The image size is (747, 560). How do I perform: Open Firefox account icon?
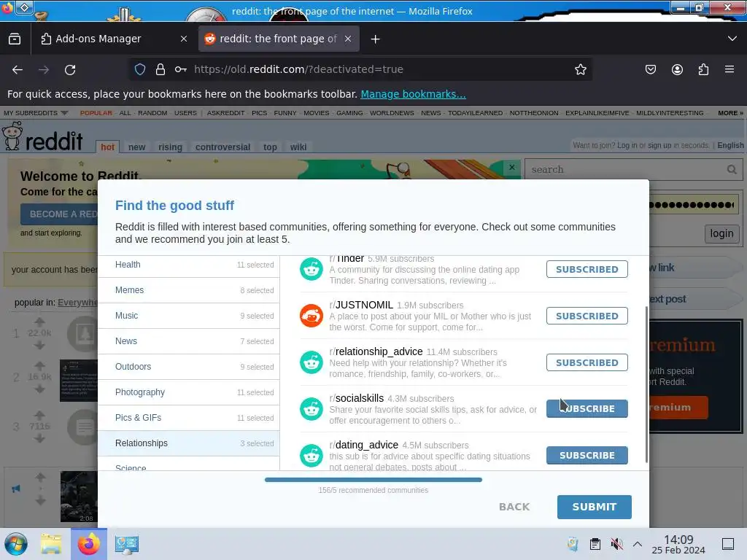(x=677, y=69)
